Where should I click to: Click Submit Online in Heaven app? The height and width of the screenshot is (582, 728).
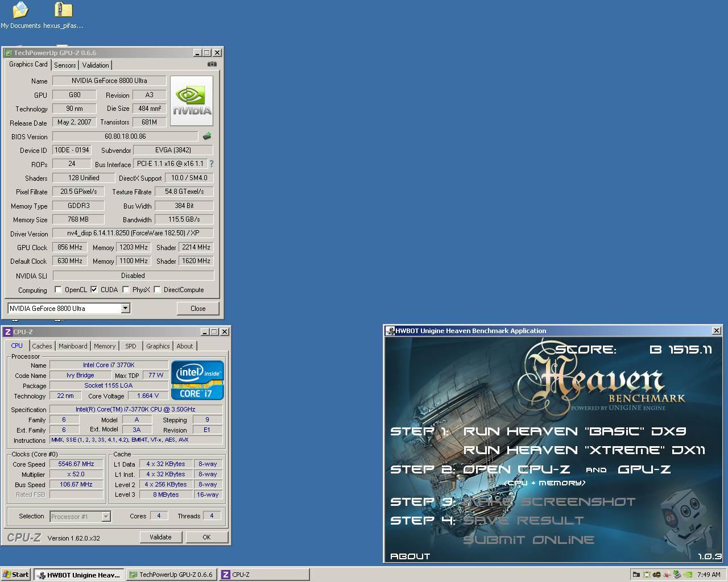click(x=529, y=540)
